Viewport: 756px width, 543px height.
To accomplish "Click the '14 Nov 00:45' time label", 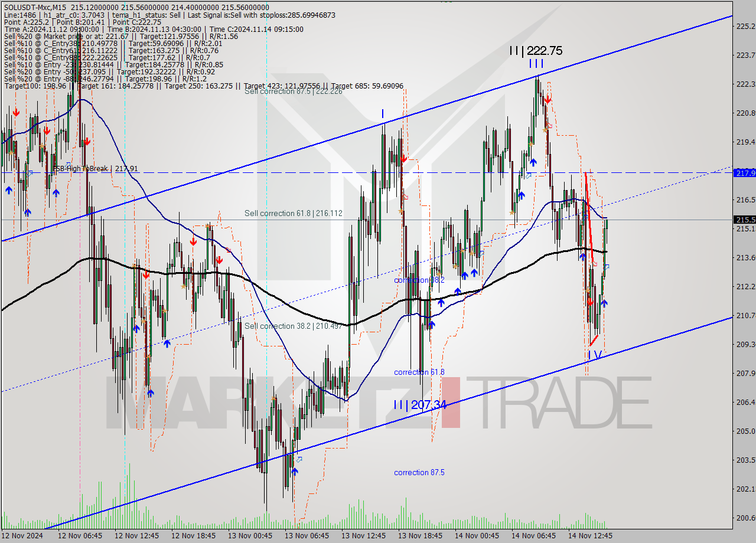I will pos(478,536).
